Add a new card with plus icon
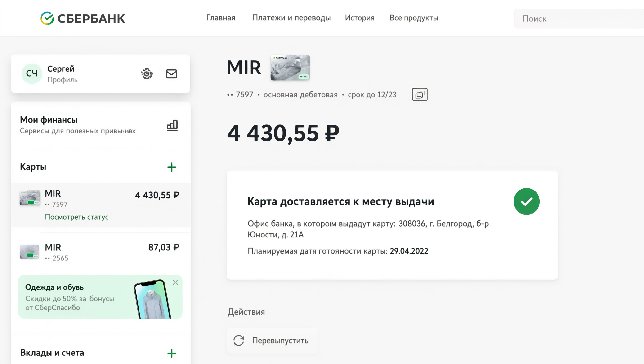 (172, 167)
